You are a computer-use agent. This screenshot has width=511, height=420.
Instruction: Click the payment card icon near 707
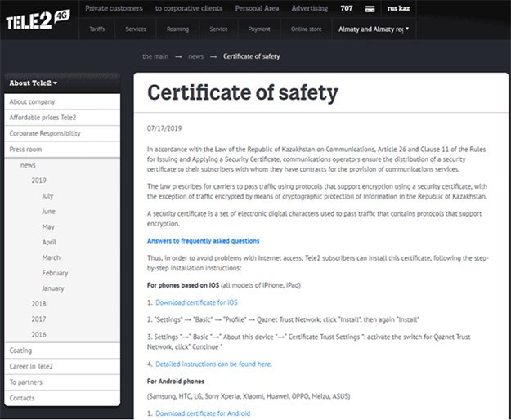coord(370,9)
